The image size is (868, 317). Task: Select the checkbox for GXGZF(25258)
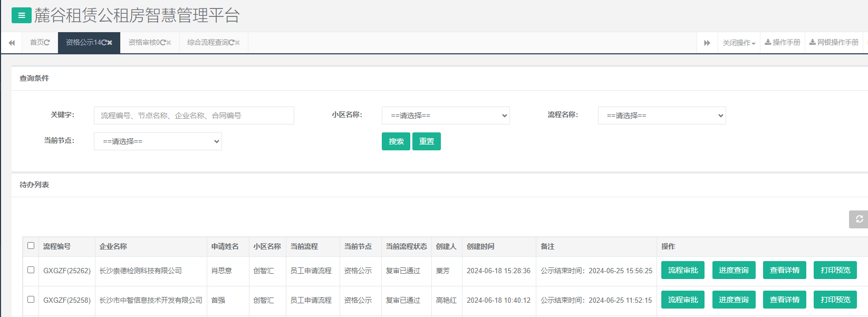pyautogui.click(x=31, y=300)
